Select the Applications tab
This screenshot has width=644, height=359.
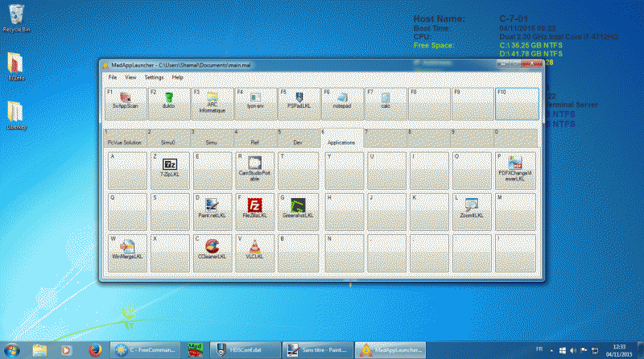(x=341, y=138)
